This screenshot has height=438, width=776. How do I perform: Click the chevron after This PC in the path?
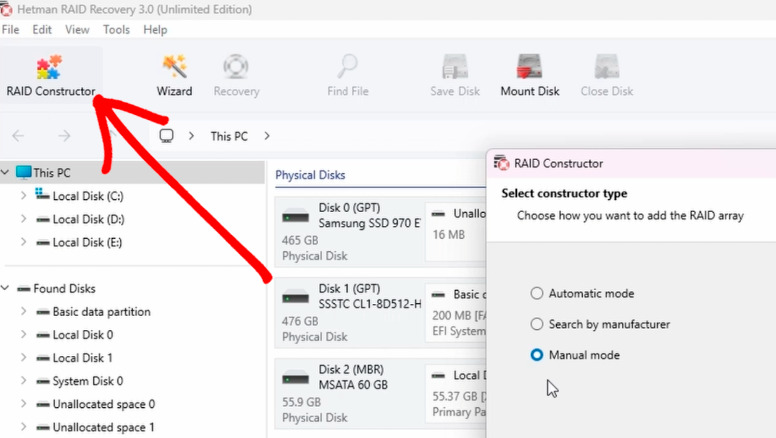267,136
